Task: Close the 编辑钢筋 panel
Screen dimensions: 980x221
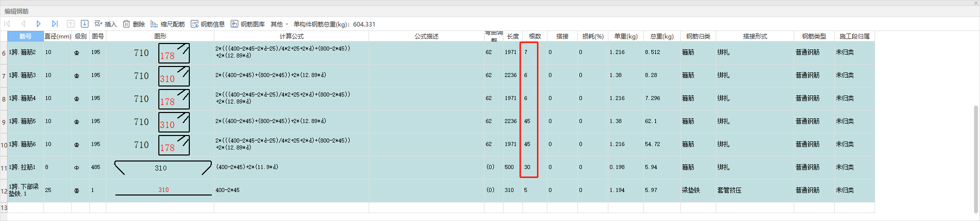Action: point(976,3)
